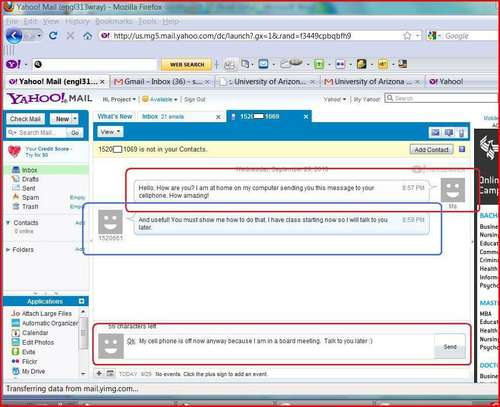Open the Yahoo dropdown near My Yahoo
The height and width of the screenshot is (407, 500).
click(x=335, y=99)
